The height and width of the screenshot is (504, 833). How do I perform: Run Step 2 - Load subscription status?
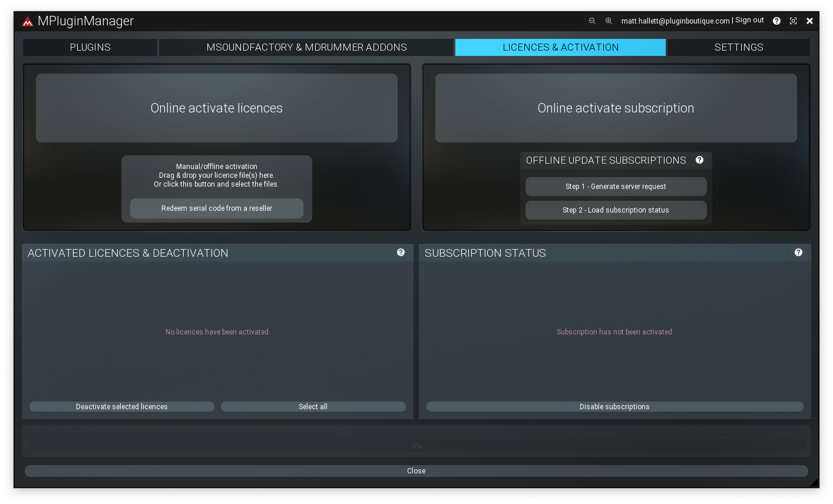pyautogui.click(x=616, y=210)
